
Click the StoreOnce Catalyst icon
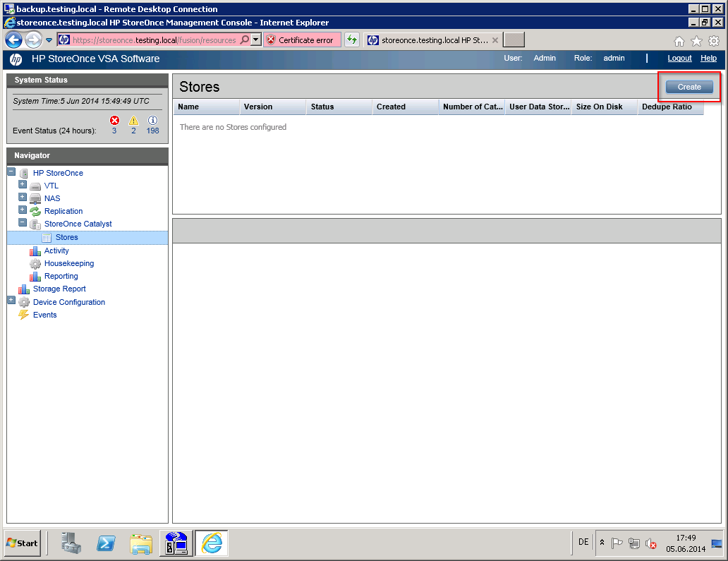coord(35,224)
